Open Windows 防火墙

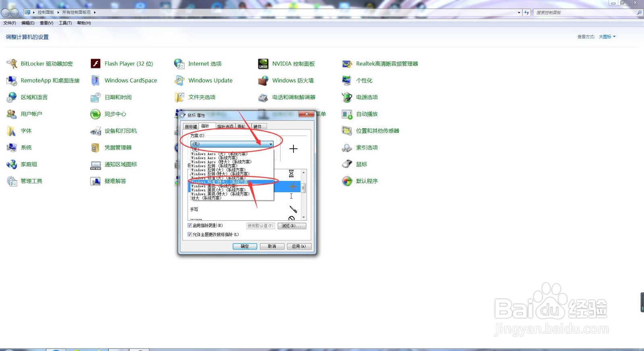pyautogui.click(x=286, y=80)
